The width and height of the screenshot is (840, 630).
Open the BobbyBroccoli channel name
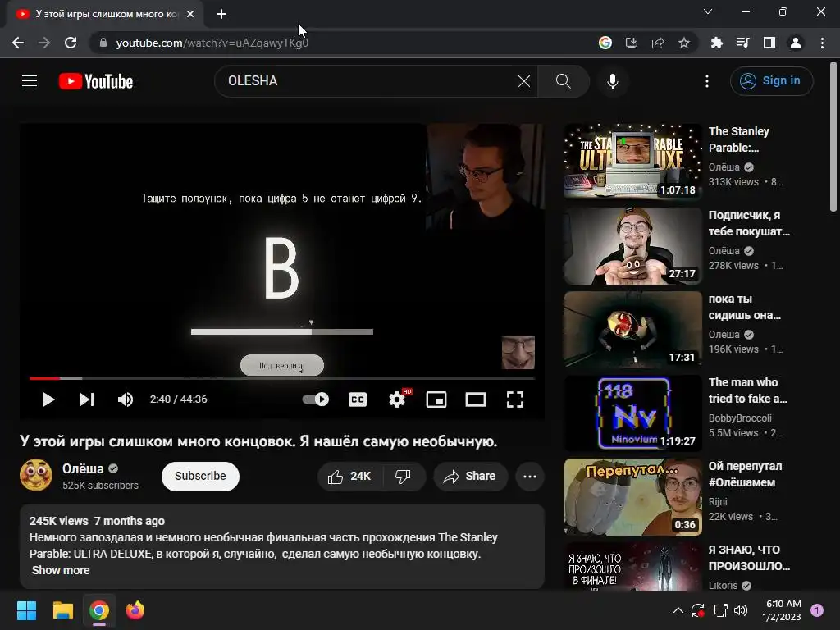pos(740,418)
